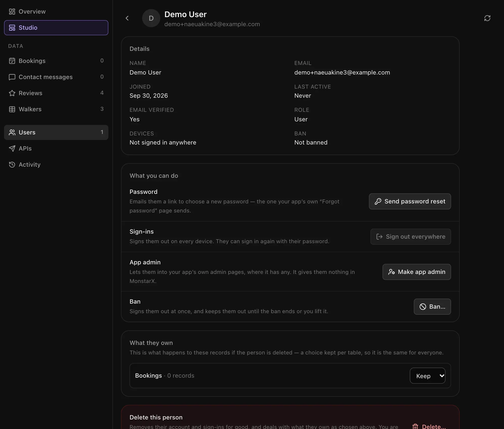Click the APIs paper plane icon
504x429 pixels.
[12, 148]
